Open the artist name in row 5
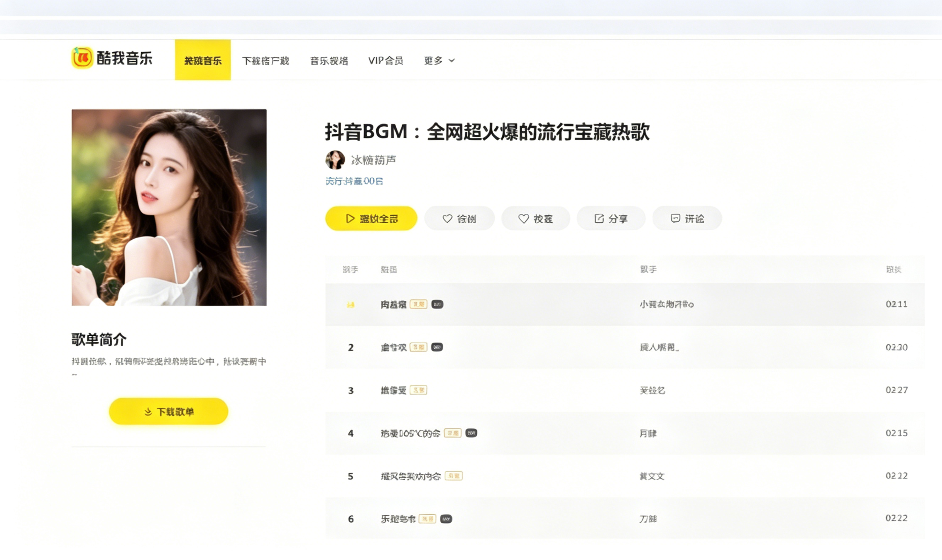This screenshot has width=942, height=560. click(x=652, y=476)
